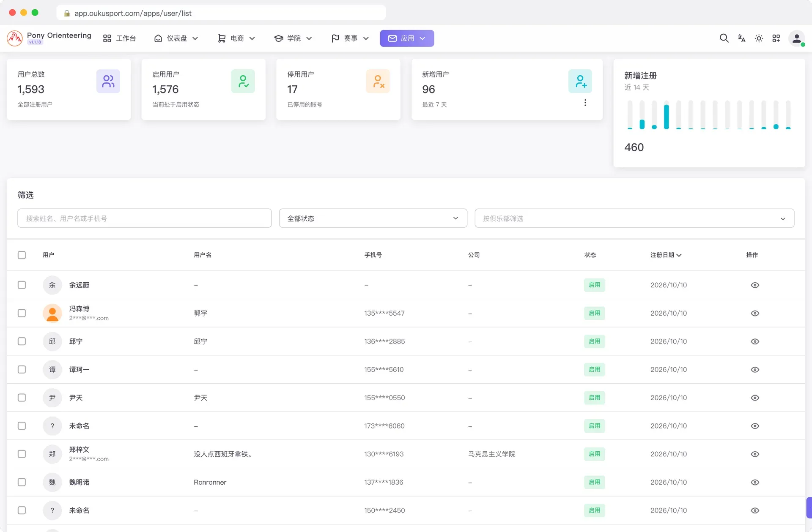Click the site padlock in address bar

[67, 13]
